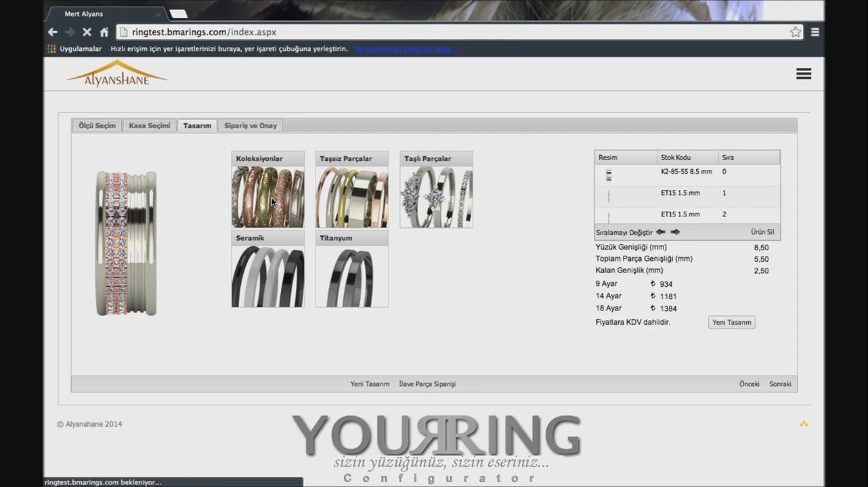Image resolution: width=868 pixels, height=487 pixels.
Task: Click the browser back arrow
Action: pos(53,32)
